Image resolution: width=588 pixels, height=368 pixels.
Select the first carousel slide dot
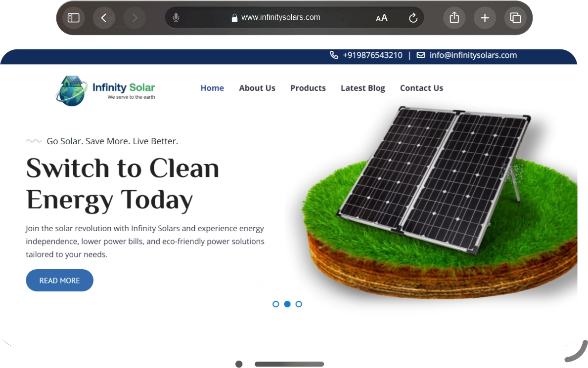(276, 304)
